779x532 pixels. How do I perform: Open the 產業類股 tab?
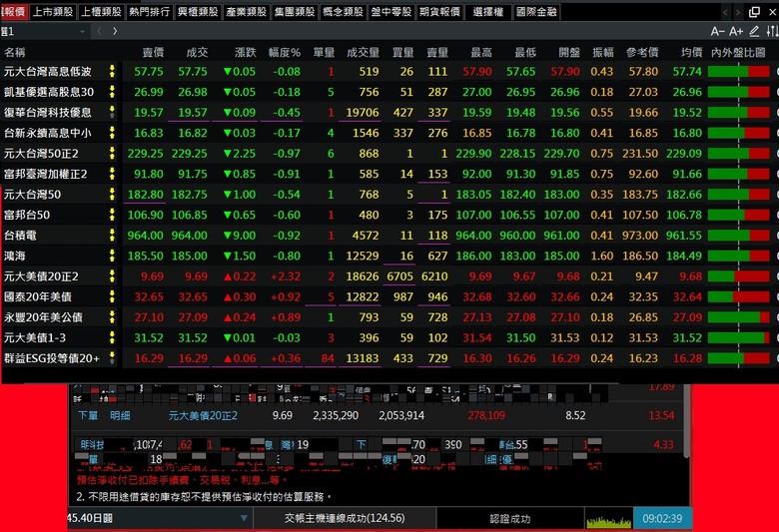point(246,11)
